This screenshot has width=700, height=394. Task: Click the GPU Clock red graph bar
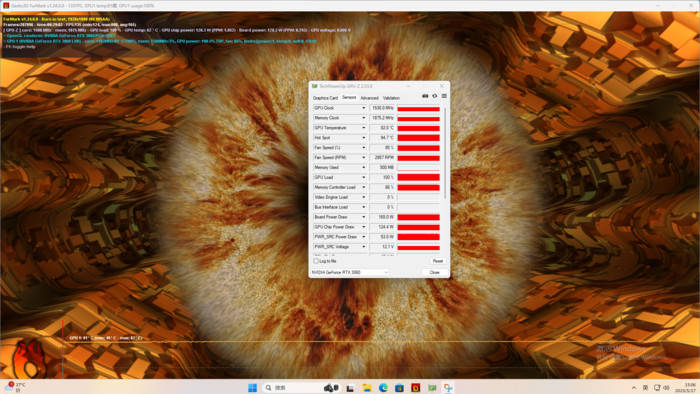[x=419, y=108]
